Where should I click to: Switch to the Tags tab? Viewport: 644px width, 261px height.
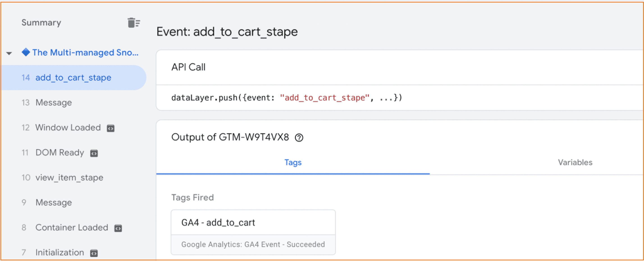coord(293,163)
